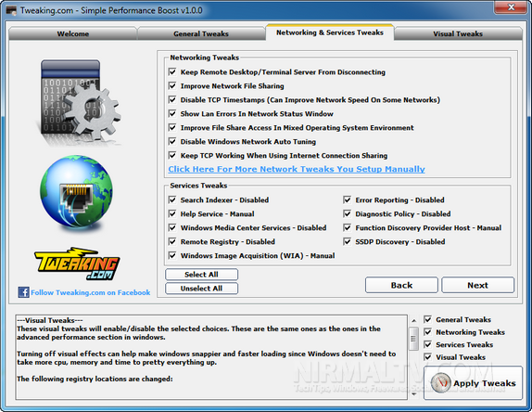Toggle Function Discovery Provider Host checkbox
This screenshot has width=532, height=412.
tap(347, 227)
